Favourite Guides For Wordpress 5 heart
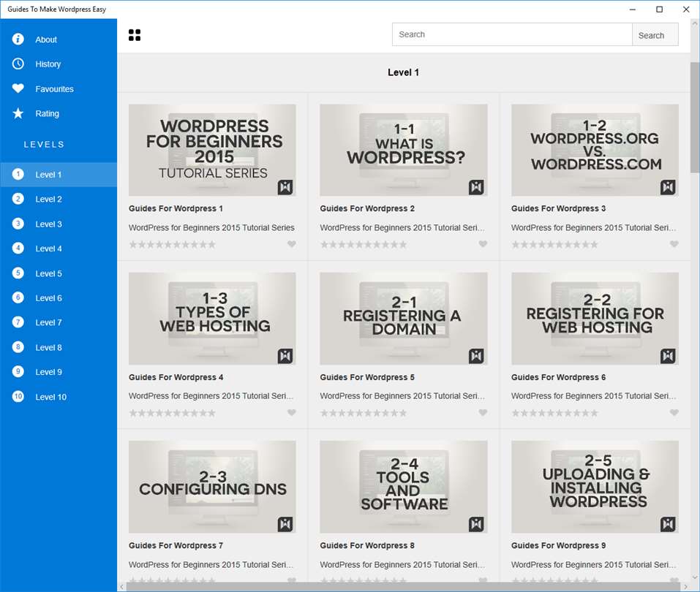 tap(483, 413)
